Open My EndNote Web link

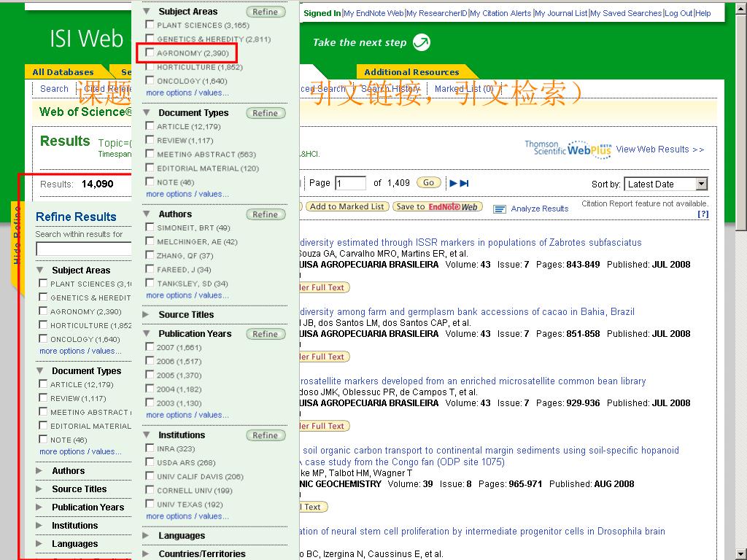pyautogui.click(x=373, y=13)
